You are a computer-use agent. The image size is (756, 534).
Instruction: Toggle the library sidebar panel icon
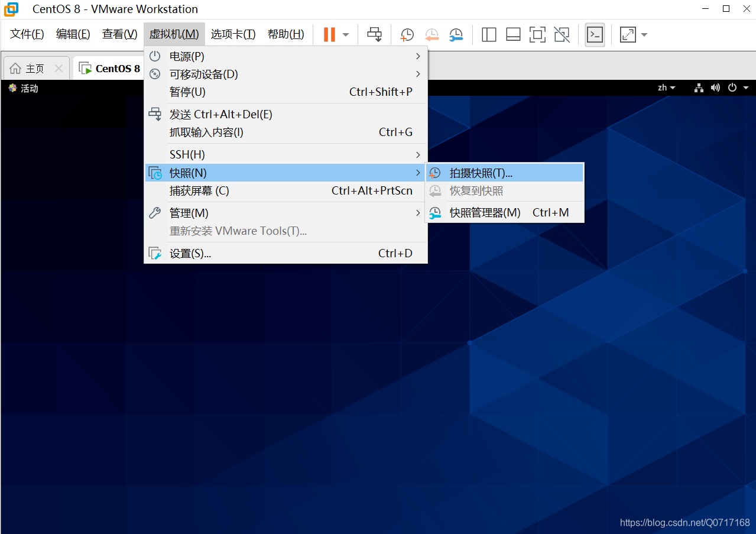click(x=489, y=35)
